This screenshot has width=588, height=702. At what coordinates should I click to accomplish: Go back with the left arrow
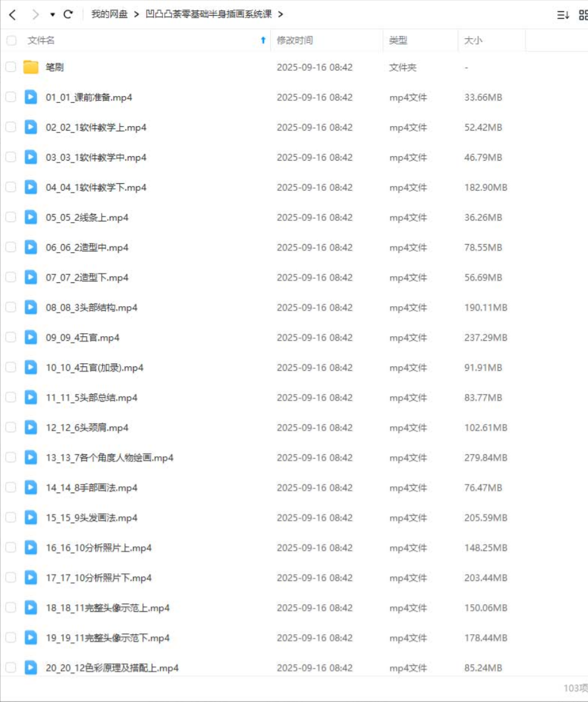point(13,15)
